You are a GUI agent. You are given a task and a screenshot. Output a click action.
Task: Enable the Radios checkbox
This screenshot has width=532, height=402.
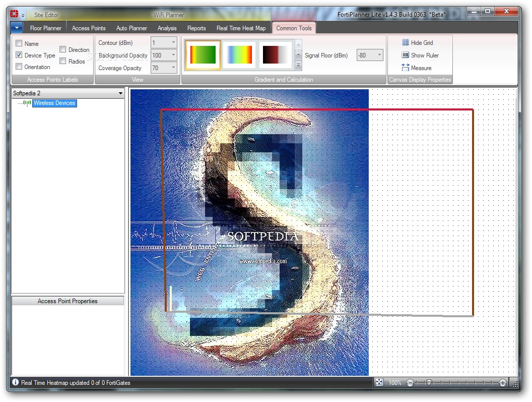63,61
